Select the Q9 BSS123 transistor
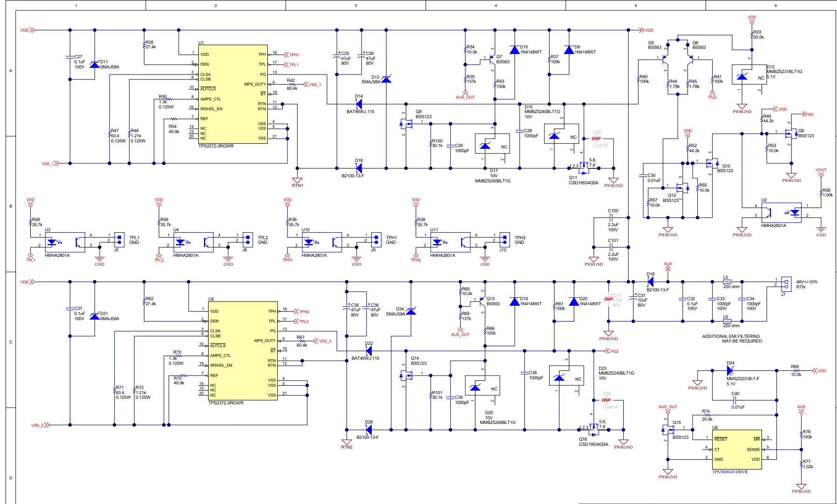This screenshot has height=504, width=837. tap(790, 134)
